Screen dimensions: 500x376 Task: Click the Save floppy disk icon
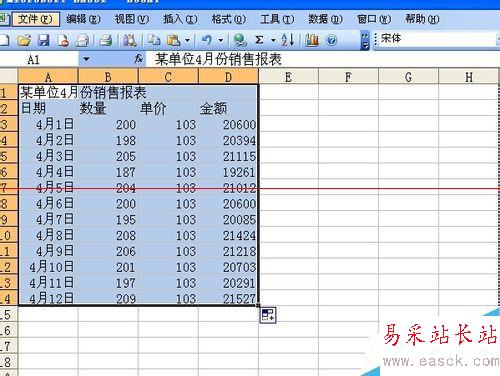(x=43, y=40)
